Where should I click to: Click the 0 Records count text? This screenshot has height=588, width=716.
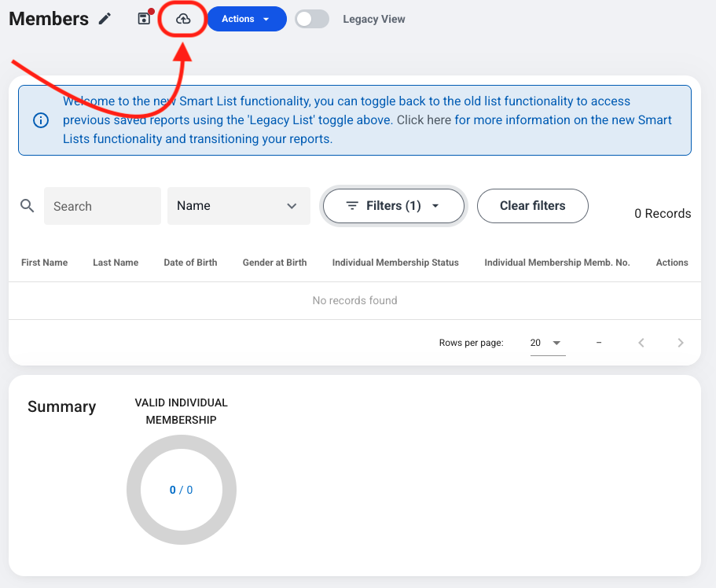pos(663,213)
